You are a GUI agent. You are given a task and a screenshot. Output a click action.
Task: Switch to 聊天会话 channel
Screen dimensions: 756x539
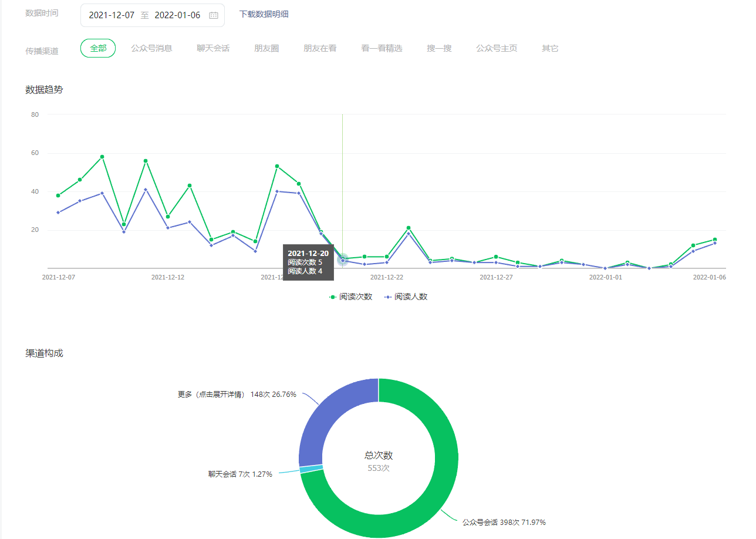point(213,48)
